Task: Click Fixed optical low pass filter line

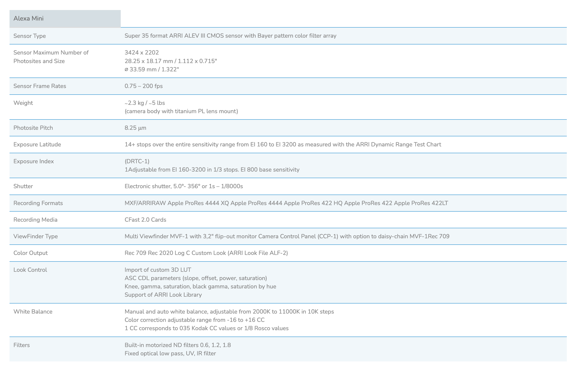Action: pos(170,353)
